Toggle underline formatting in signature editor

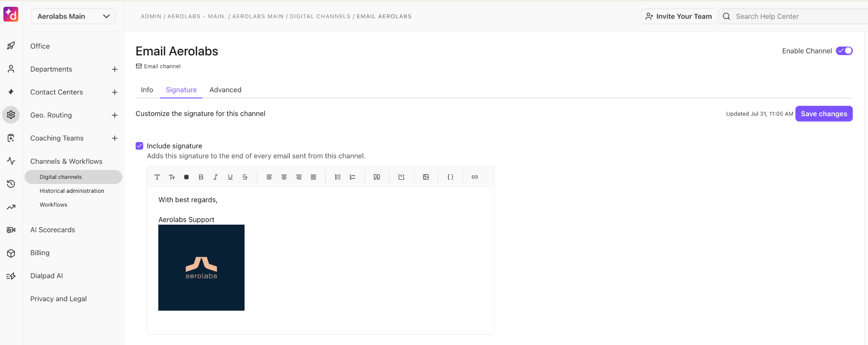click(x=230, y=177)
